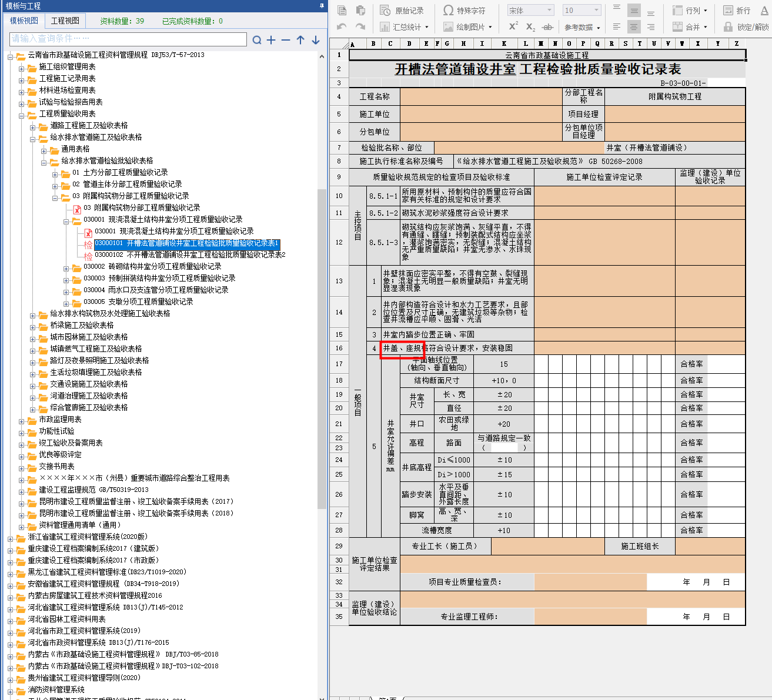Viewport: 772px width, 700px height.
Task: Select 河北省园林工程资料用表
Action: pos(66,619)
